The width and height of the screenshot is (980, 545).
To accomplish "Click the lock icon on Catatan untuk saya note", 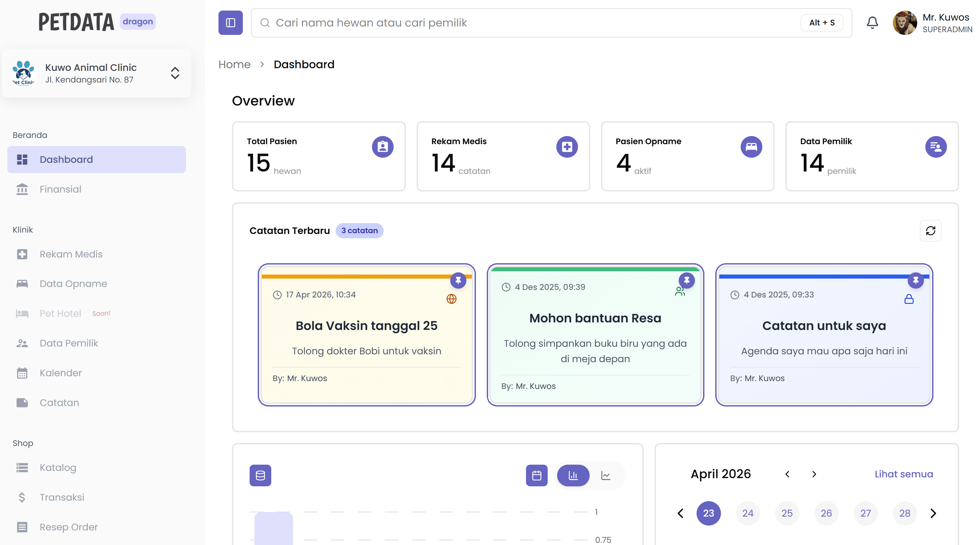I will coord(909,299).
